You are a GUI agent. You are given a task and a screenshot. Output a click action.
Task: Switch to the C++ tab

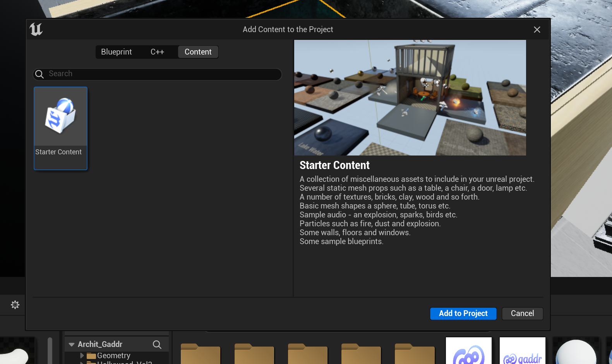157,52
